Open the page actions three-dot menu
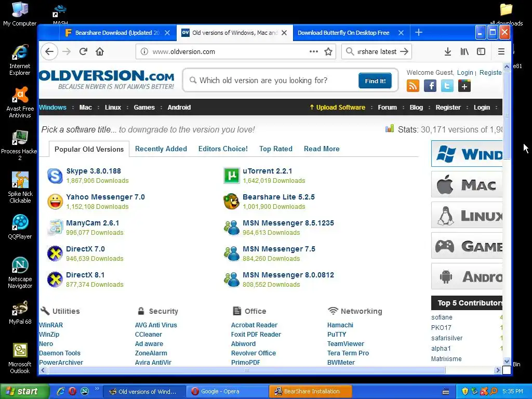Screen dimensions: 532x399 [314, 51]
